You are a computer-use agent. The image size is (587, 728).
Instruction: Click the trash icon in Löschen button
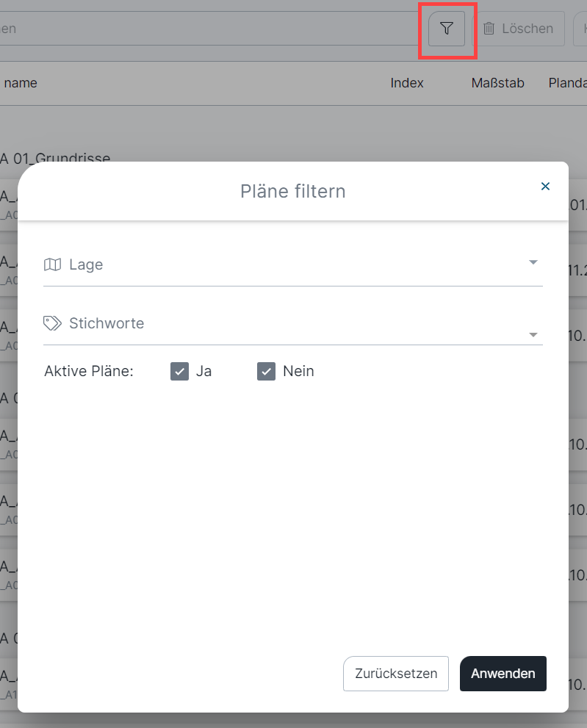489,29
